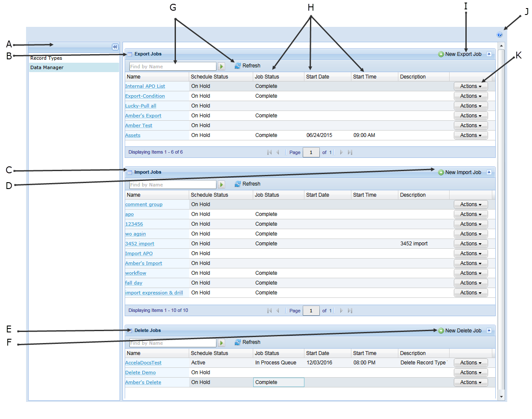Screen dimensions: 532x419
Task: Open Actions dropdown for AccelaDocsTest job
Action: 471,363
